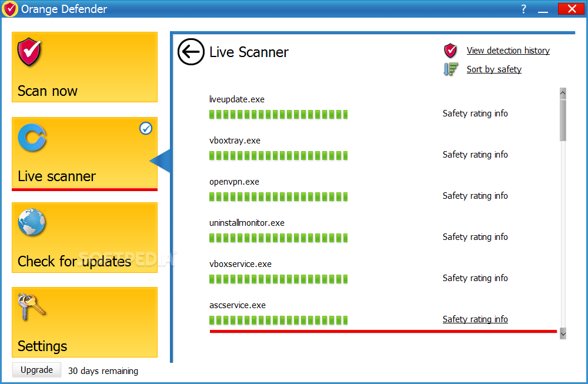Viewport: 588px width, 384px height.
Task: Click the vboxservice.exe safety rating bar
Action: point(278,279)
